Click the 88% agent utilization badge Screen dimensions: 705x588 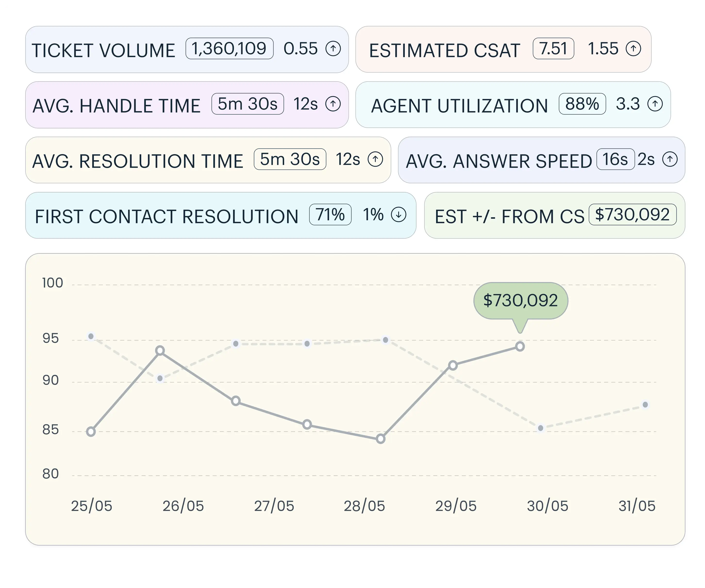[582, 104]
